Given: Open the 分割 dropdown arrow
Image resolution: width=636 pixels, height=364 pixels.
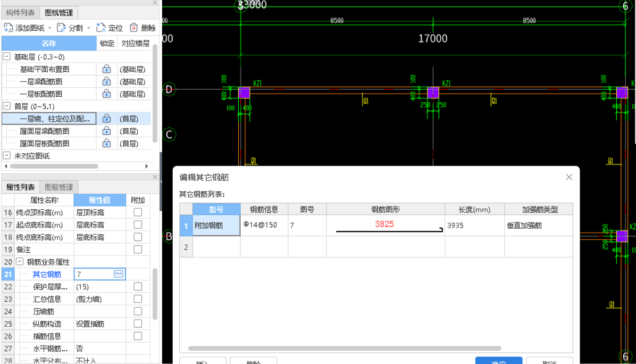Looking at the screenshot, I should coord(89,28).
